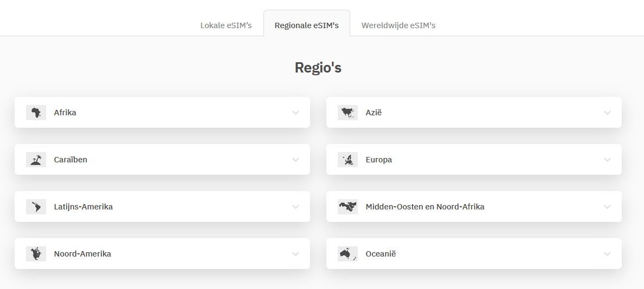Open the Wereldwijde eSIM's tab
The height and width of the screenshot is (289, 644).
[398, 25]
